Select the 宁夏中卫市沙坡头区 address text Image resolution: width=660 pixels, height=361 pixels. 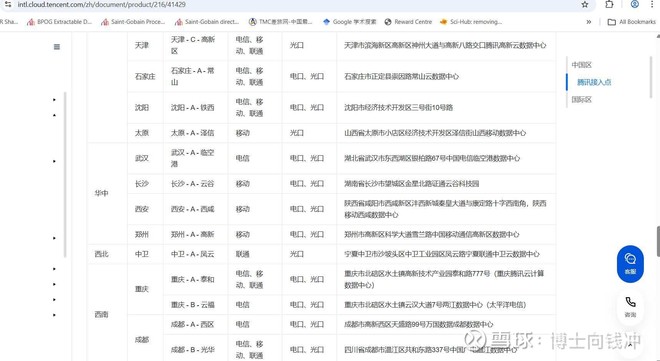[x=442, y=254]
